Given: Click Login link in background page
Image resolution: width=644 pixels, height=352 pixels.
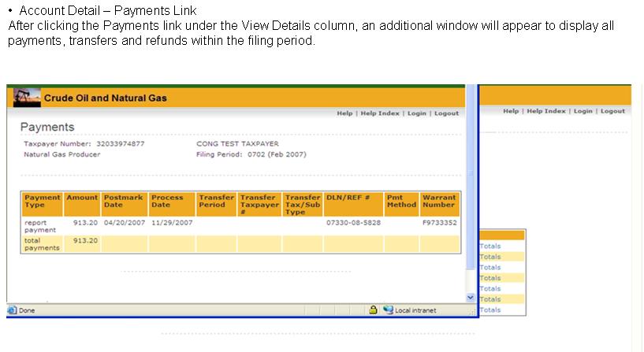Looking at the screenshot, I should pos(583,111).
